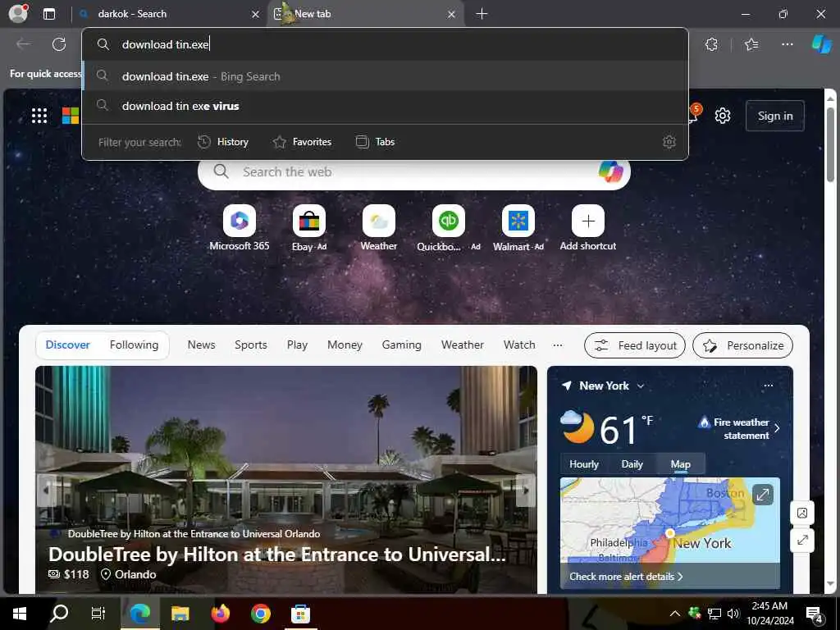The image size is (840, 630).
Task: Select the Discover feed tab
Action: coord(67,345)
